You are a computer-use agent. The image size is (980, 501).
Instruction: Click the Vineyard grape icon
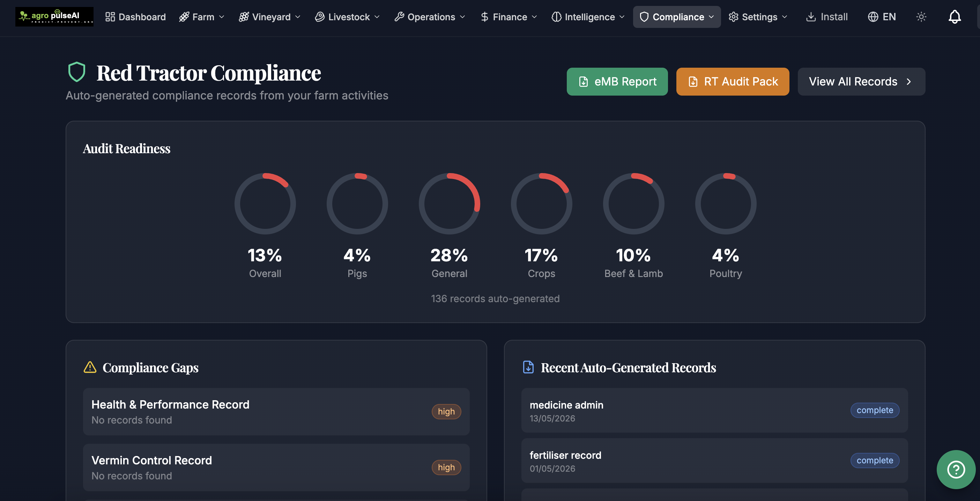244,17
